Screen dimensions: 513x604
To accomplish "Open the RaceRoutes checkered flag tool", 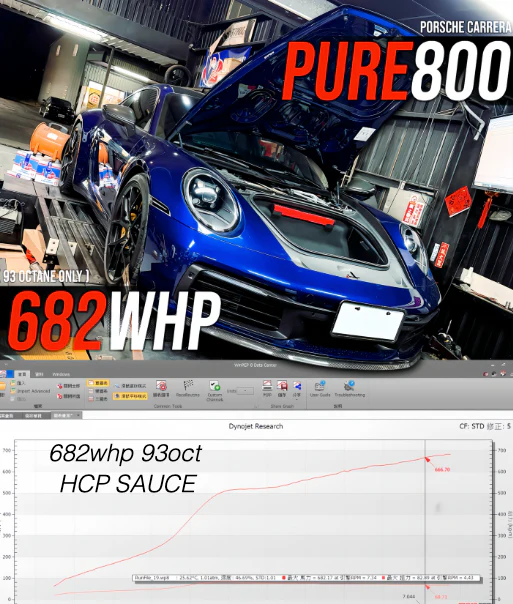I will [x=188, y=388].
